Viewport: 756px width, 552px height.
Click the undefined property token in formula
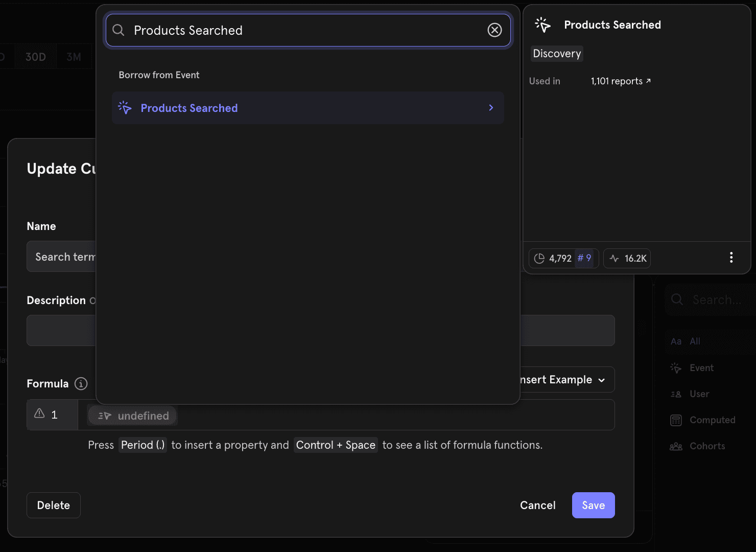coord(133,416)
